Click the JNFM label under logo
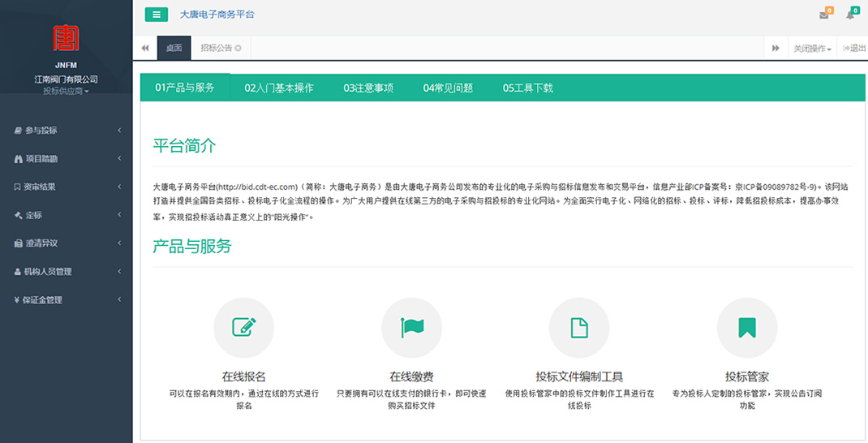 [66, 65]
